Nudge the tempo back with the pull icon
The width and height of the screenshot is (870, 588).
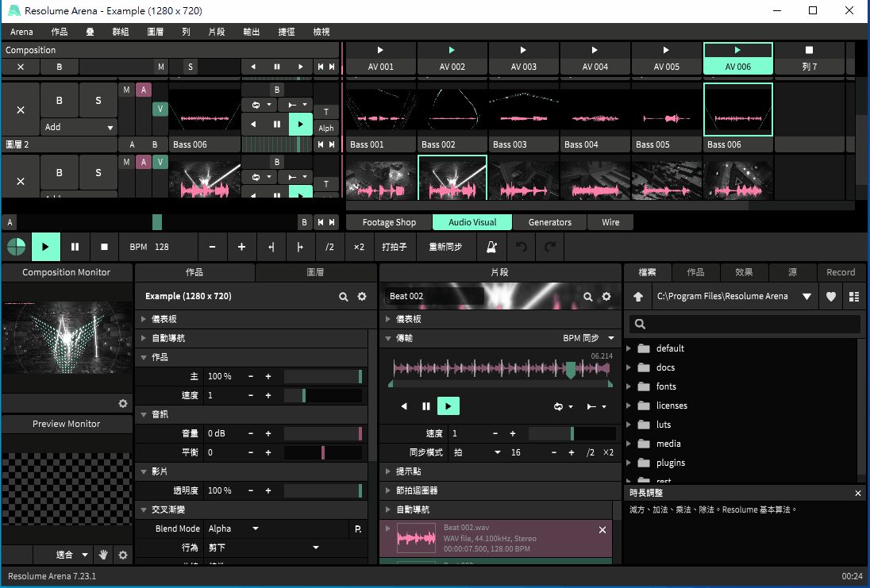tap(271, 247)
